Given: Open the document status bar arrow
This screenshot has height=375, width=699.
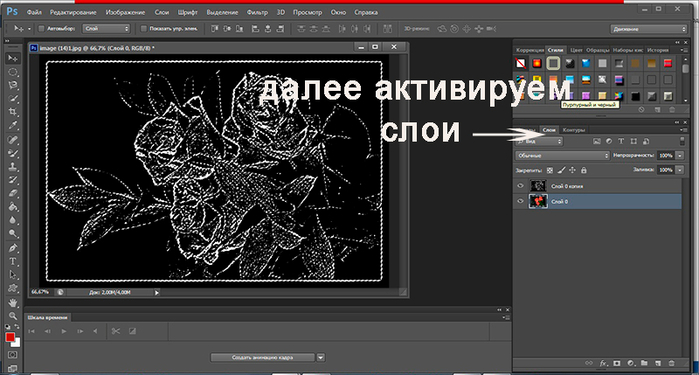Looking at the screenshot, I should point(156,293).
